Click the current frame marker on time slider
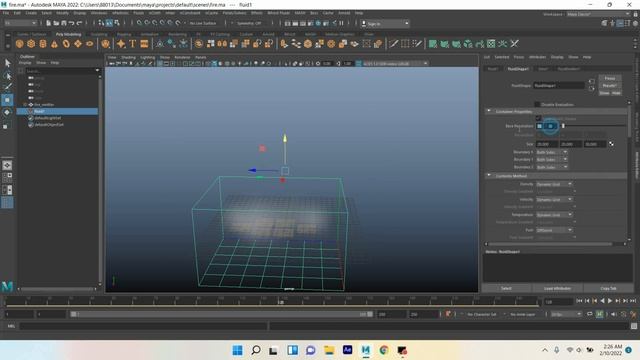Viewport: 640px width, 360px height. tap(281, 302)
